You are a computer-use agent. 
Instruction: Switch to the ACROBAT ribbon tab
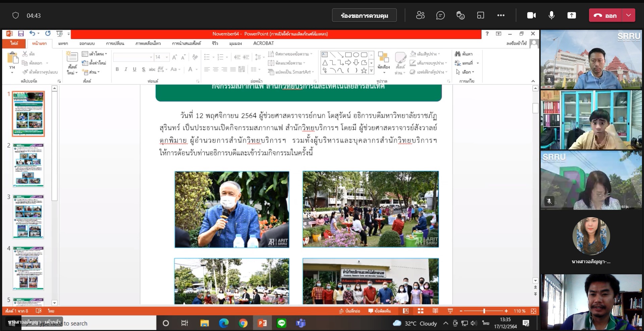(x=263, y=43)
